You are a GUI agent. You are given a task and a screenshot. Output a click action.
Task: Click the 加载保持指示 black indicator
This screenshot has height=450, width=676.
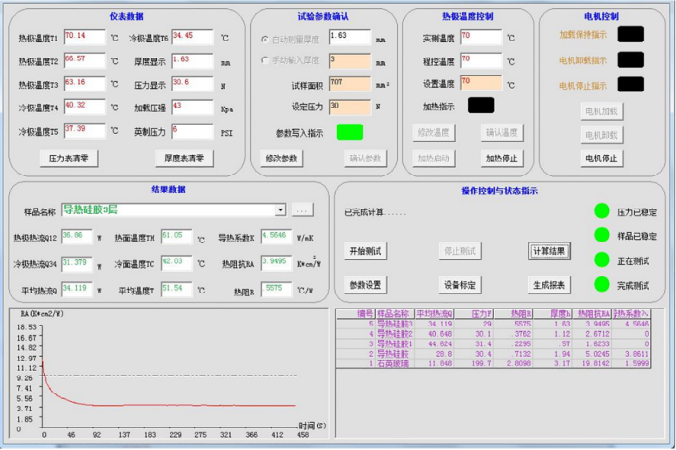coord(630,34)
